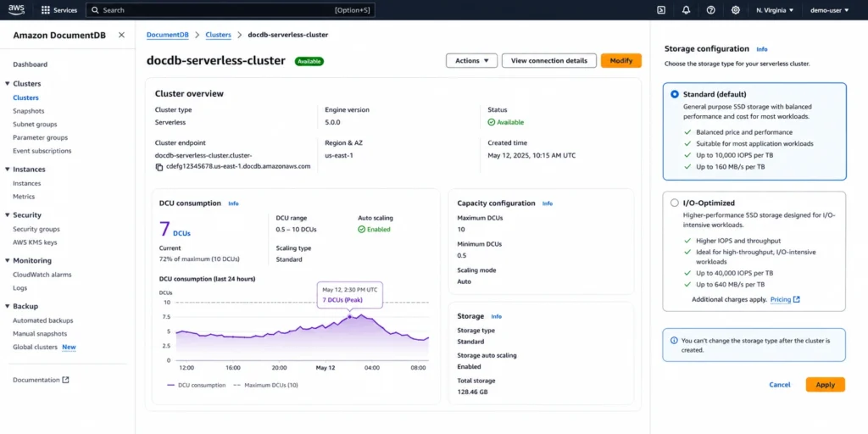
Task: Close the Amazon DocumentDB sidebar
Action: (x=121, y=35)
